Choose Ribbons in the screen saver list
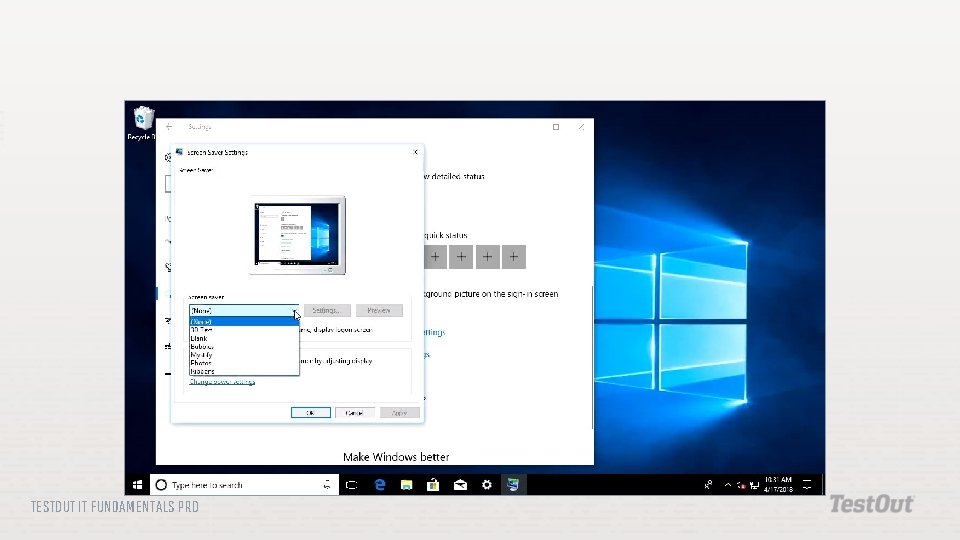This screenshot has width=960, height=540. pos(244,371)
